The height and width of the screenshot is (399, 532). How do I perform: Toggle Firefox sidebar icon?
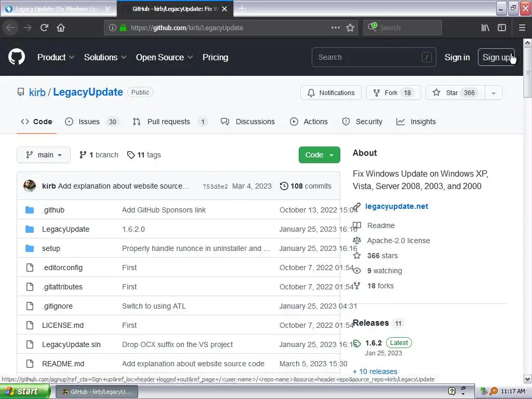[502, 28]
